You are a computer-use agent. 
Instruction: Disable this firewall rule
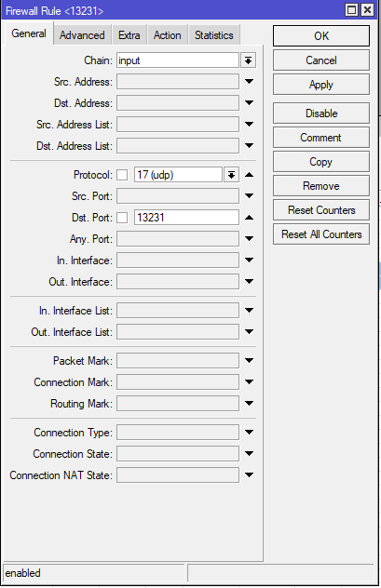pos(321,114)
